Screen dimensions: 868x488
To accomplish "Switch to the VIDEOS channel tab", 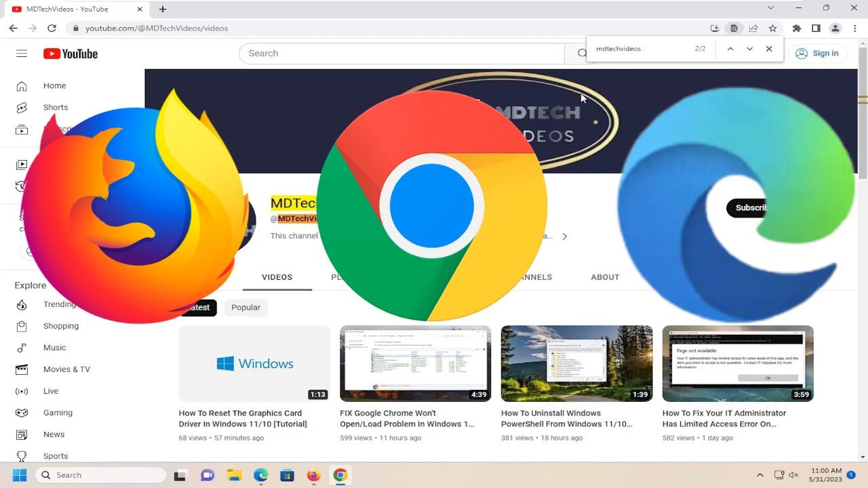I will point(277,277).
